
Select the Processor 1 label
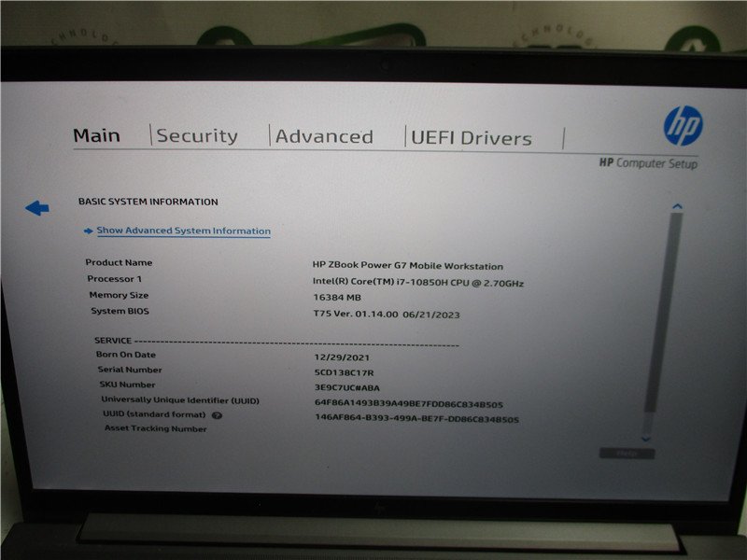pos(114,279)
